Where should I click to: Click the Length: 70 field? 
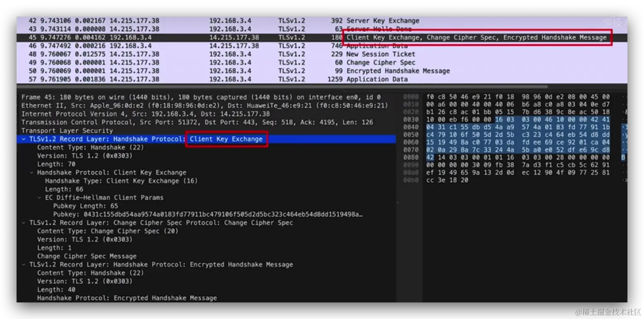(x=56, y=164)
